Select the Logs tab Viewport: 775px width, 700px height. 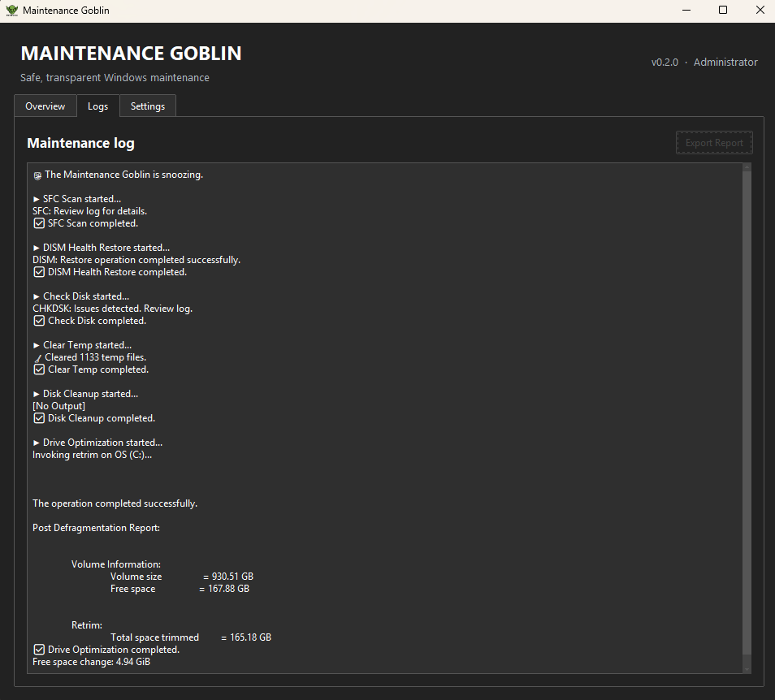click(97, 106)
